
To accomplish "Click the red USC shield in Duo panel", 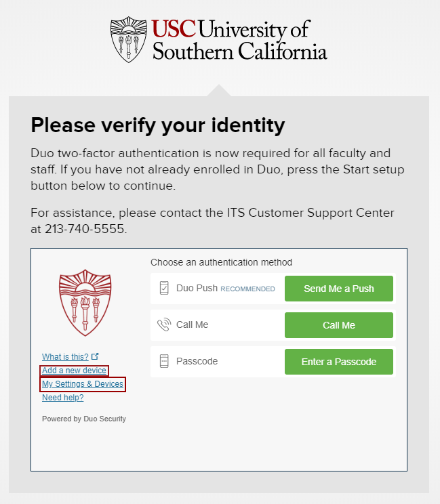I will coord(85,303).
